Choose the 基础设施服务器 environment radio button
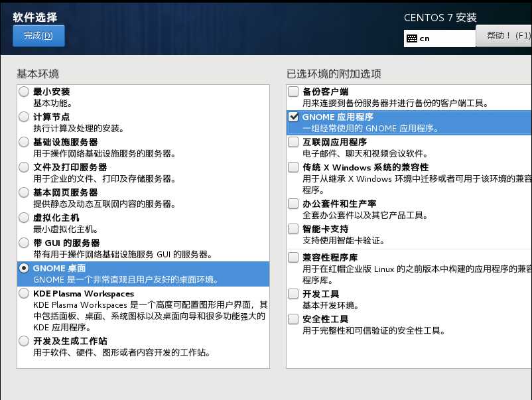The height and width of the screenshot is (400, 532). pos(24,142)
